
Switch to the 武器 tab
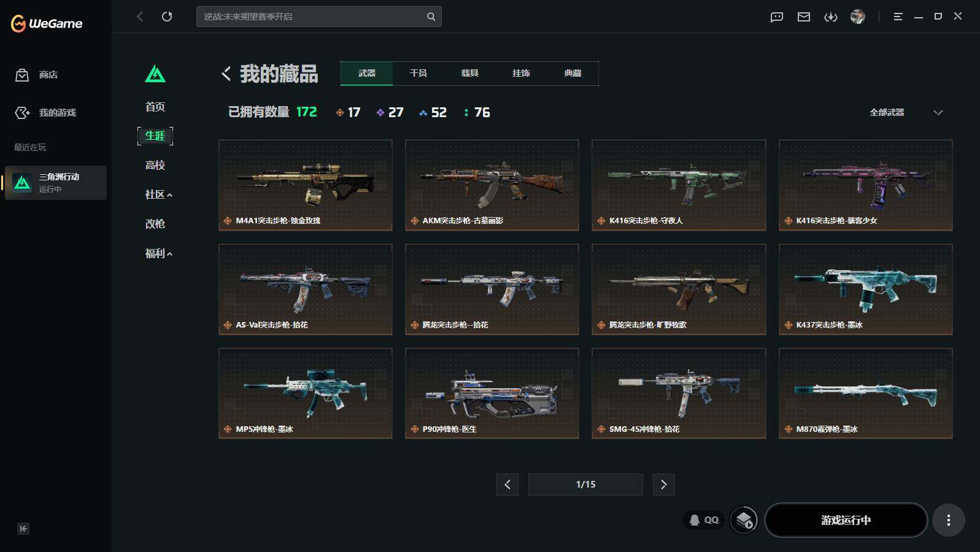[x=367, y=73]
